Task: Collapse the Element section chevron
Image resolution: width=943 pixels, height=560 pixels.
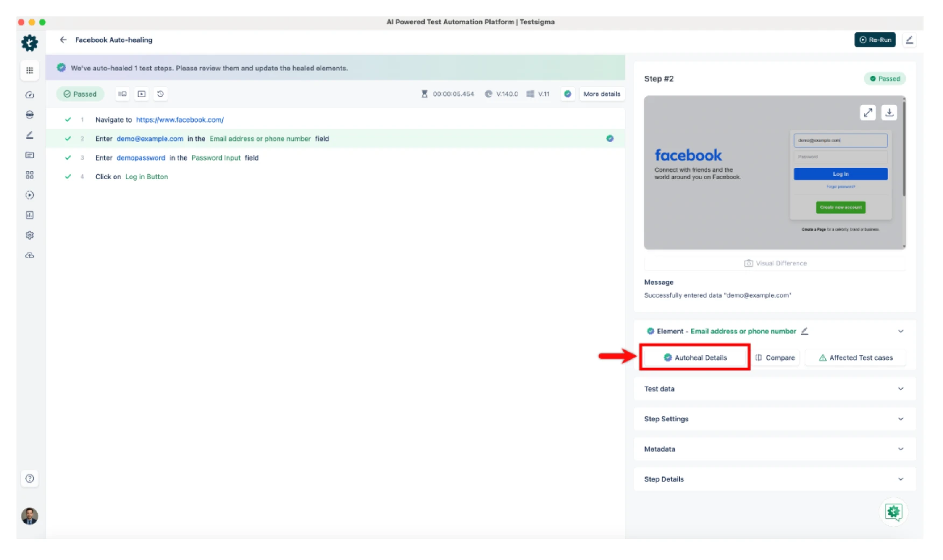Action: pyautogui.click(x=900, y=331)
